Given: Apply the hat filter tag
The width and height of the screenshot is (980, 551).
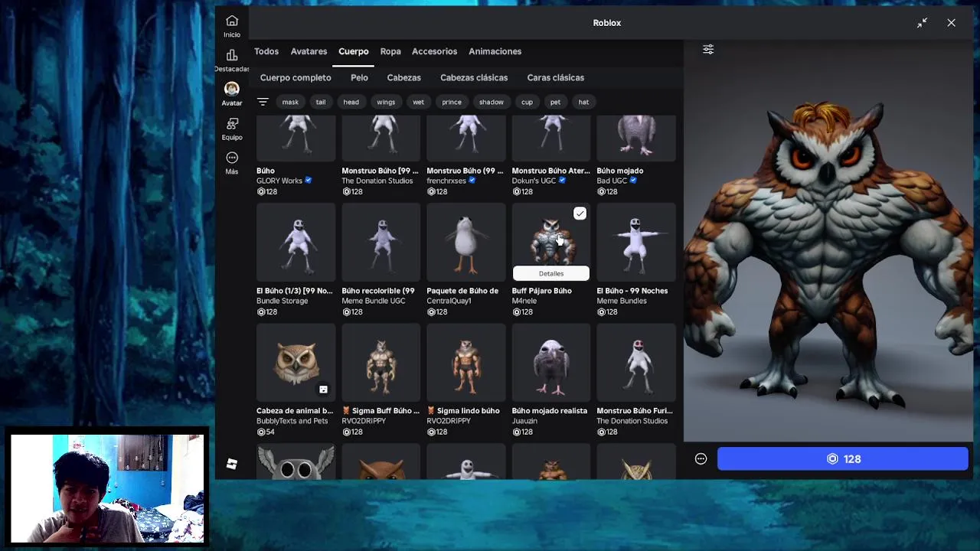Looking at the screenshot, I should click(x=583, y=102).
